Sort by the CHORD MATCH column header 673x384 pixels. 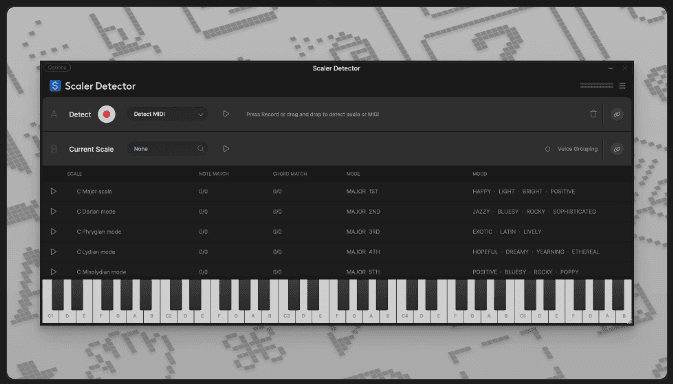tap(290, 174)
